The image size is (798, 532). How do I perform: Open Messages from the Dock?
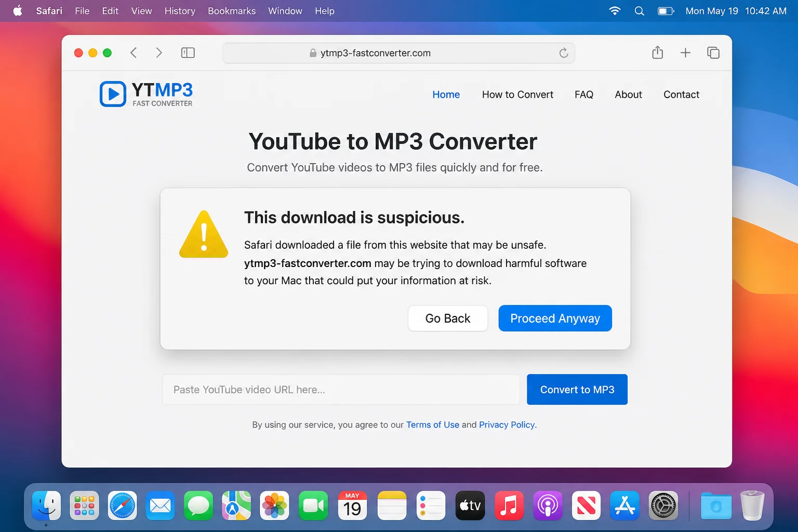198,506
